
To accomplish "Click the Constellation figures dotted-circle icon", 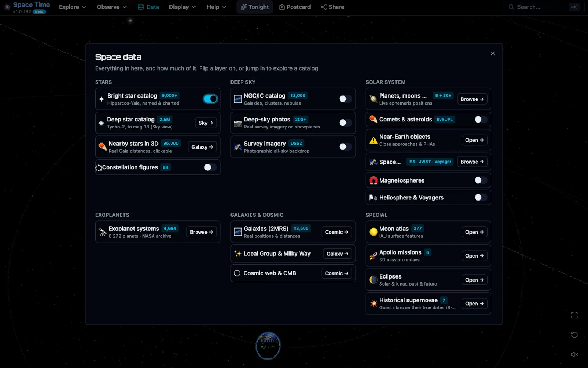I will 98,167.
